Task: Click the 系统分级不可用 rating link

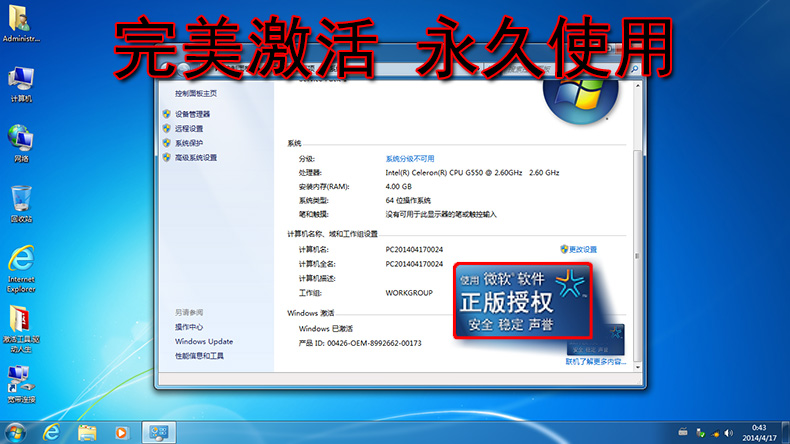Action: click(410, 158)
